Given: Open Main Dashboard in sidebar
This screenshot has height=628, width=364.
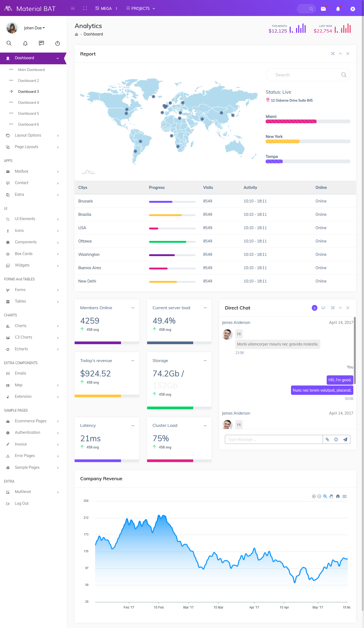Looking at the screenshot, I should tap(31, 70).
